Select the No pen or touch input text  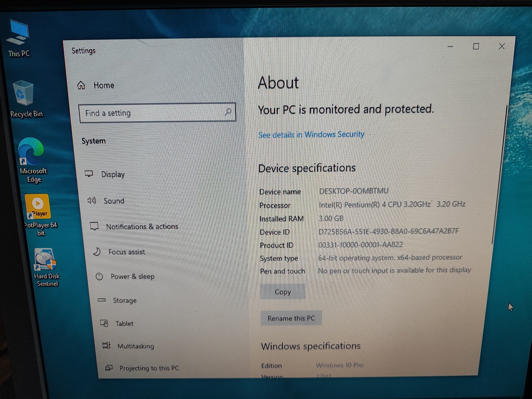click(x=394, y=270)
